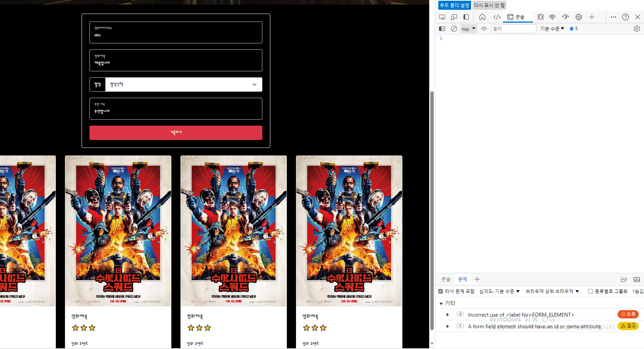This screenshot has width=644, height=349.
Task: Expand the form field id or name issue
Action: (x=448, y=326)
